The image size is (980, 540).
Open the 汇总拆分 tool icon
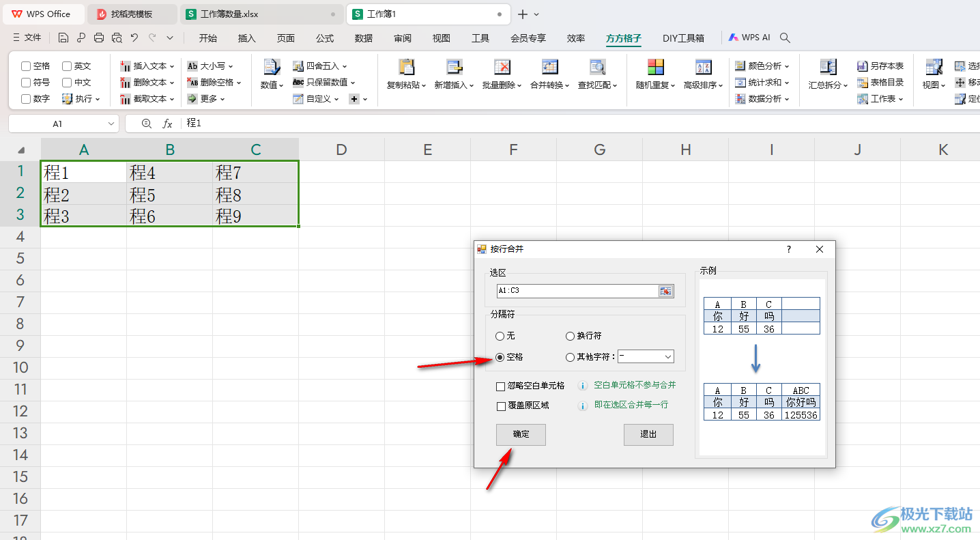[x=828, y=67]
